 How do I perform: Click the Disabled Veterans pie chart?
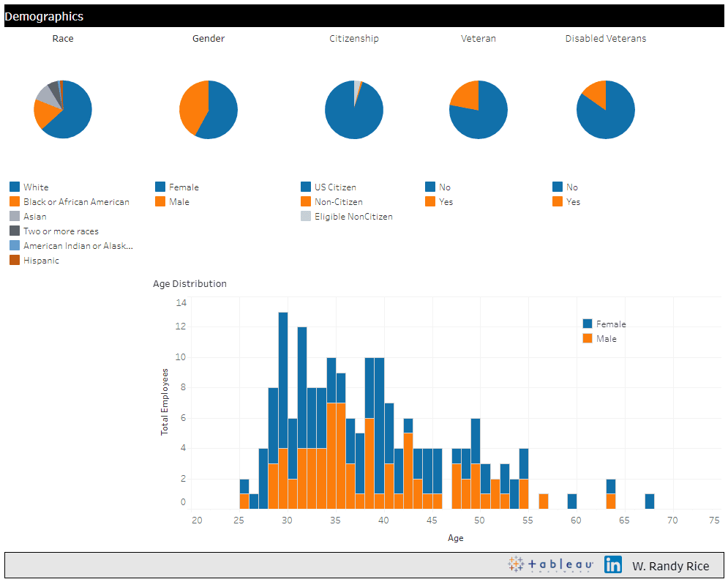606,110
